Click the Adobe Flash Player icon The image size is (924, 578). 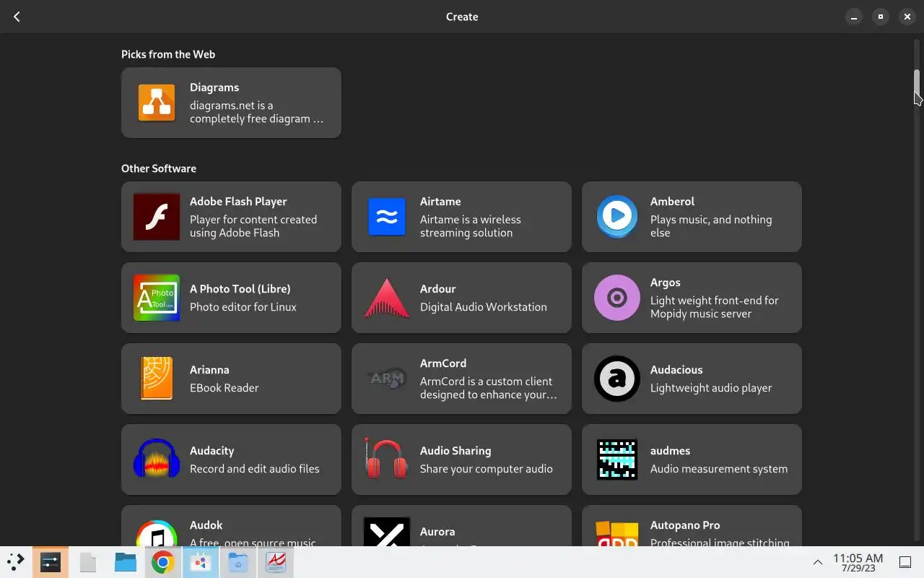coord(157,217)
